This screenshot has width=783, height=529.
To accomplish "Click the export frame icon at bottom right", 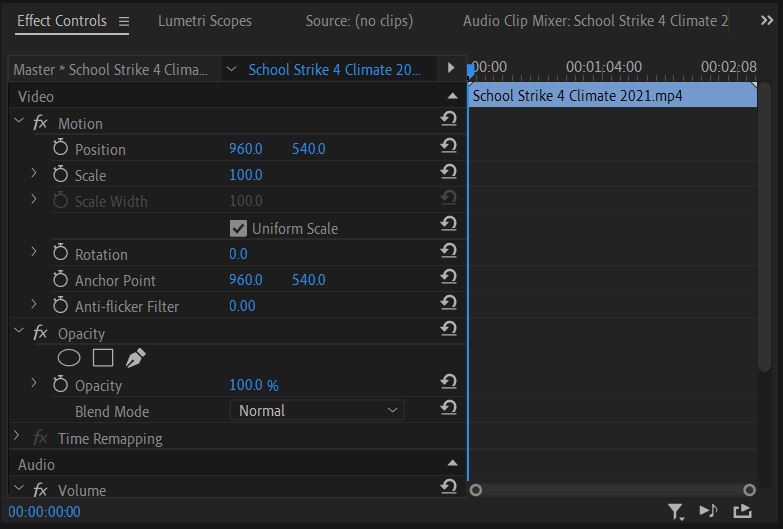I will click(742, 511).
